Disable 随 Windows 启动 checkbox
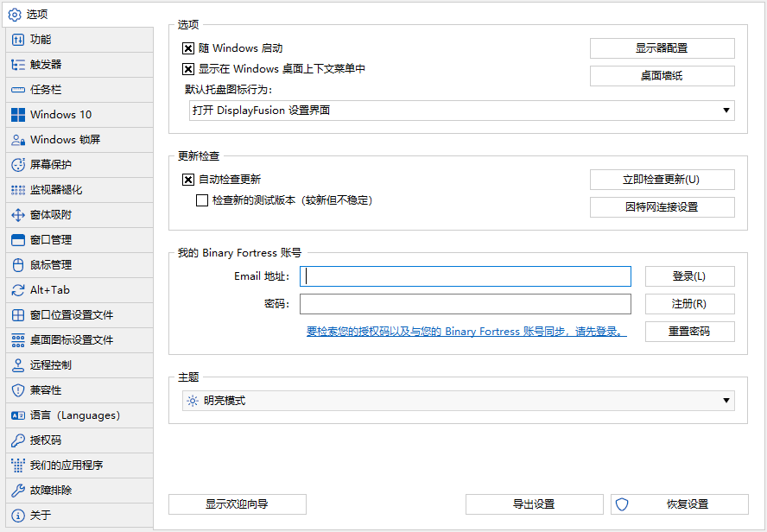The height and width of the screenshot is (532, 767). point(188,48)
